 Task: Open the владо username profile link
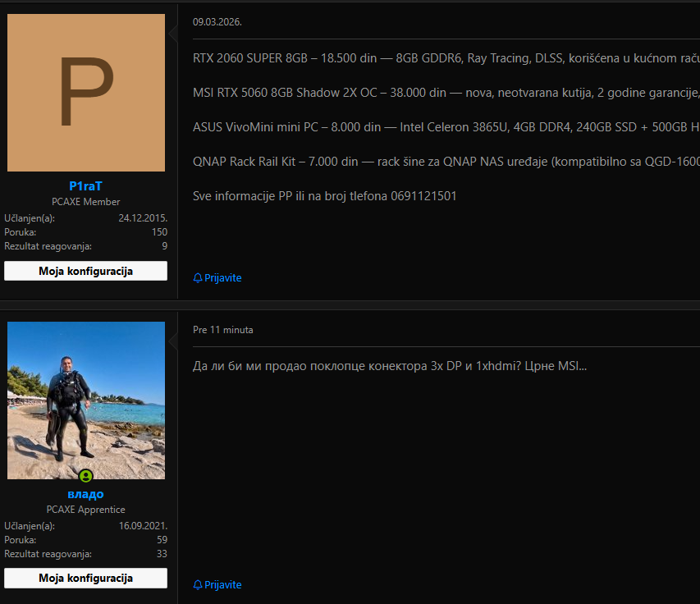(x=85, y=494)
